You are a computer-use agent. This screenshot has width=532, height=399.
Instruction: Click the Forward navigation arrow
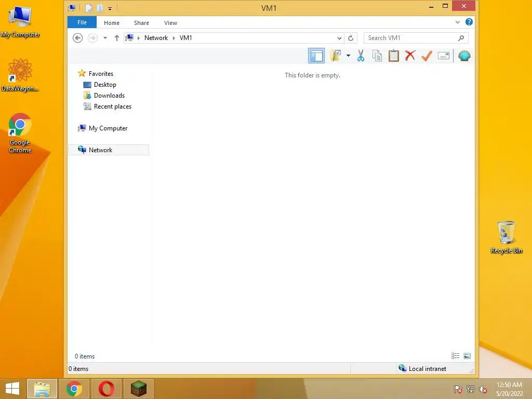[x=92, y=37]
